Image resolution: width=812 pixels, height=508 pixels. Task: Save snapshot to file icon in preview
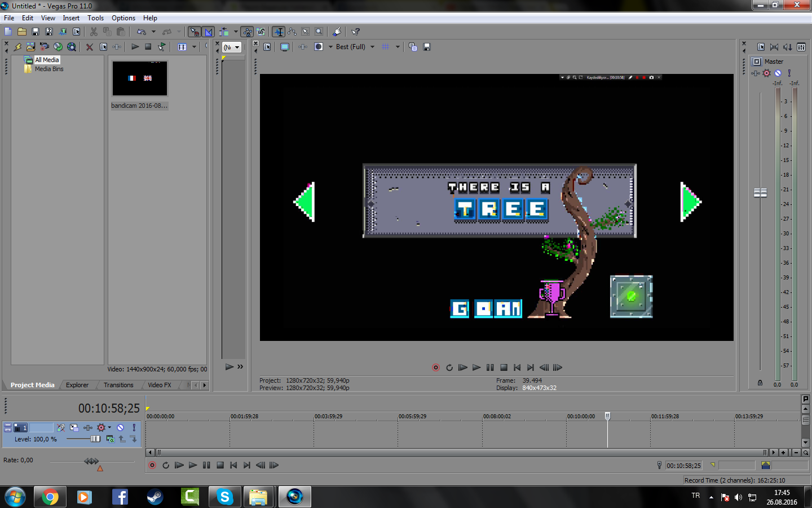pos(427,47)
